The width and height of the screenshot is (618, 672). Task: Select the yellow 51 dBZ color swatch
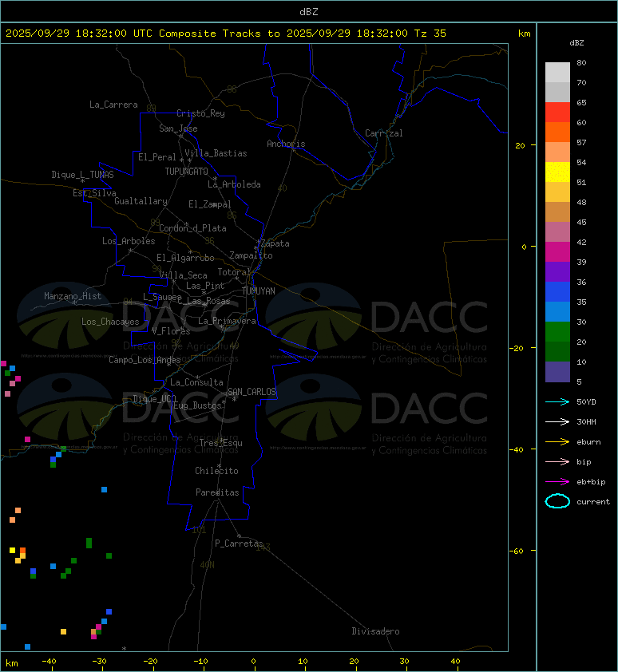point(557,172)
